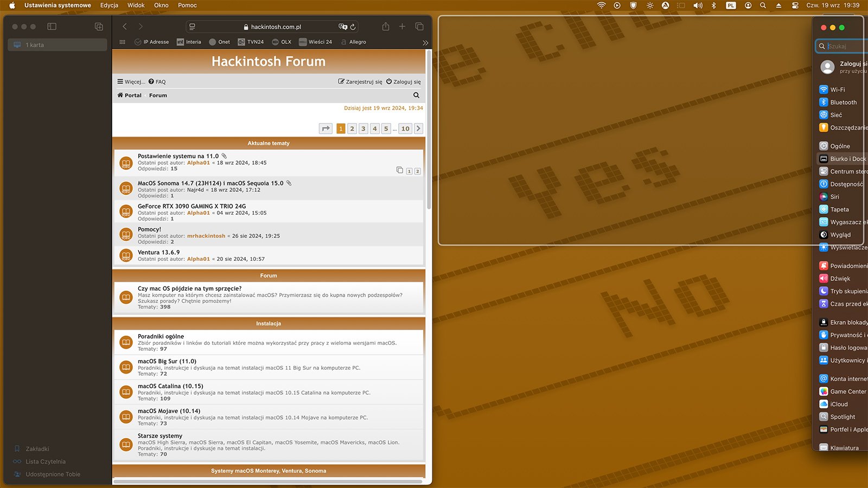
Task: Reload the hackintosh.com.pl page
Action: pos(353,27)
